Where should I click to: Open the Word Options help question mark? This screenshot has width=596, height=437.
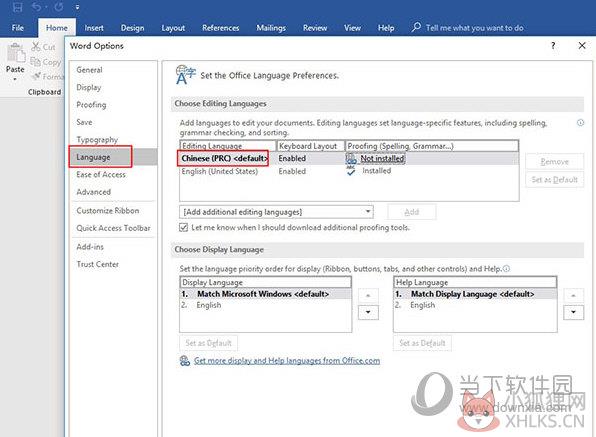point(553,46)
